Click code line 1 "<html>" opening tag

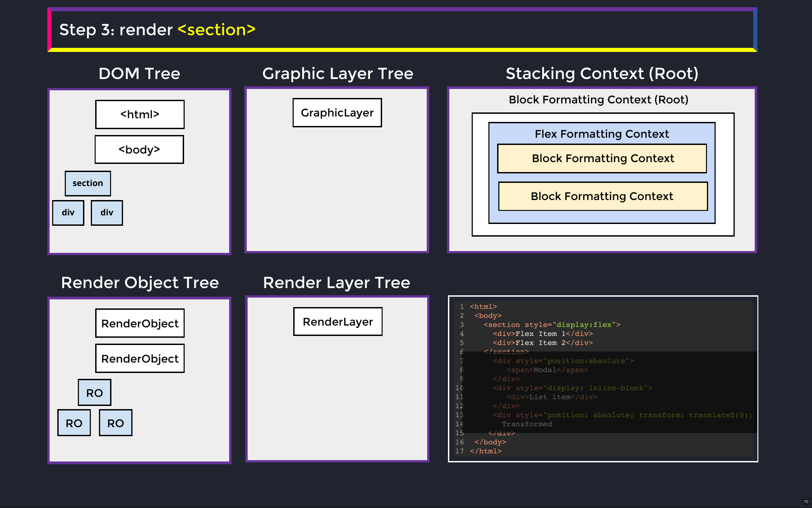click(483, 307)
